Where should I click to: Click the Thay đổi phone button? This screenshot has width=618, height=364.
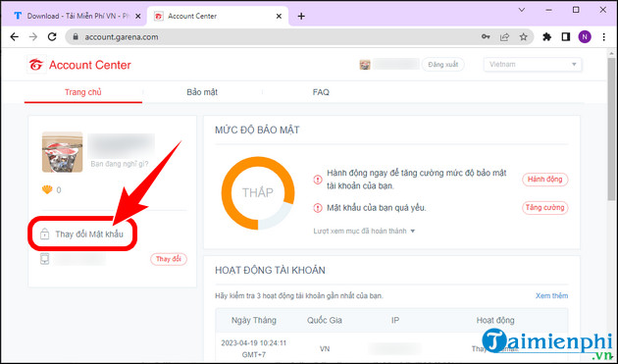(x=169, y=259)
